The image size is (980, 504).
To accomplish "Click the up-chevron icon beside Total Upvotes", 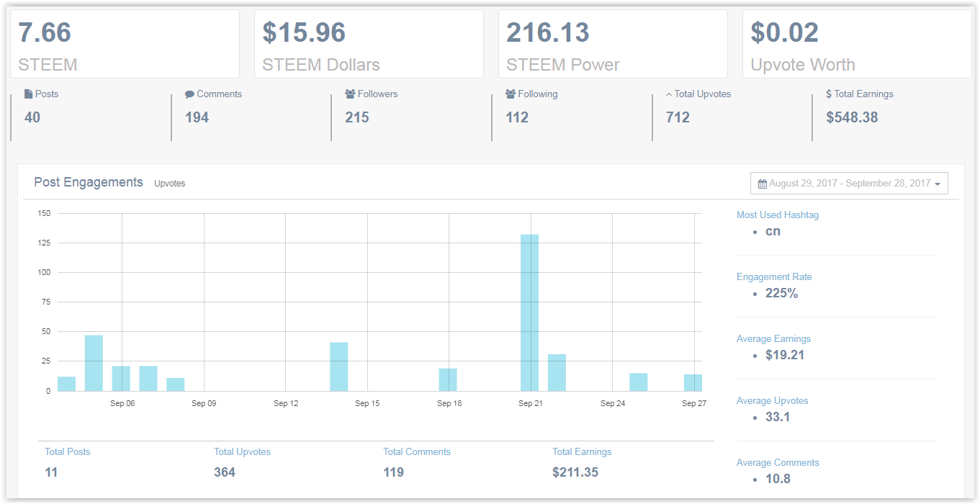I will 669,94.
